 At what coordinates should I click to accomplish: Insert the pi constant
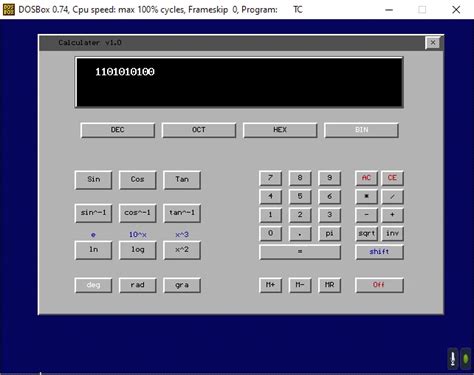pyautogui.click(x=329, y=233)
